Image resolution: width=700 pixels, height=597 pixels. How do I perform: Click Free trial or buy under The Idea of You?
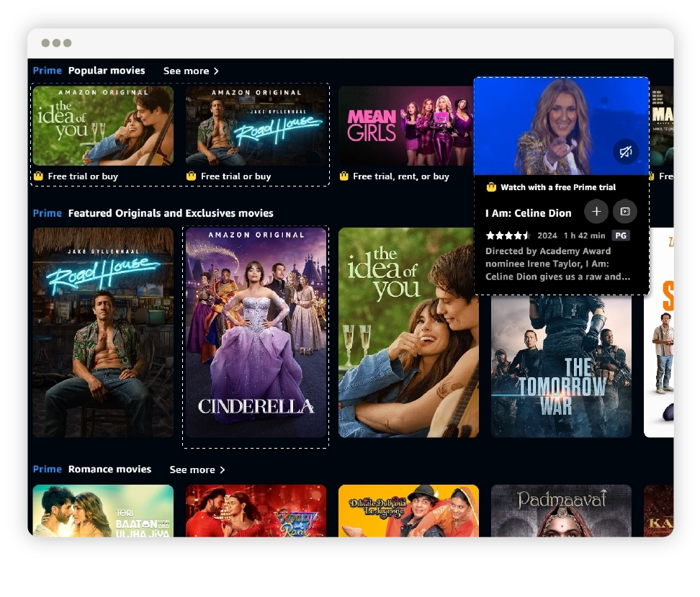click(83, 176)
